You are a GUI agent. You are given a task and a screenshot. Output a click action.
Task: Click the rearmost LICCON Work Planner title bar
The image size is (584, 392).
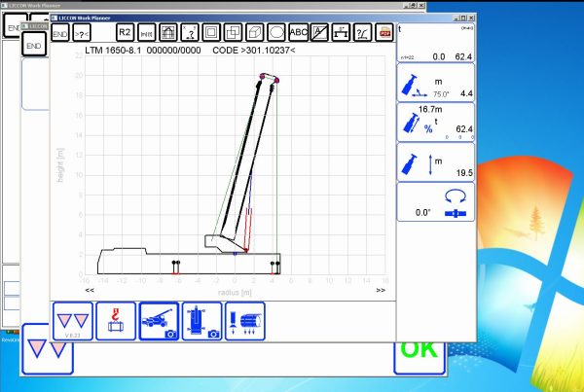click(x=214, y=6)
